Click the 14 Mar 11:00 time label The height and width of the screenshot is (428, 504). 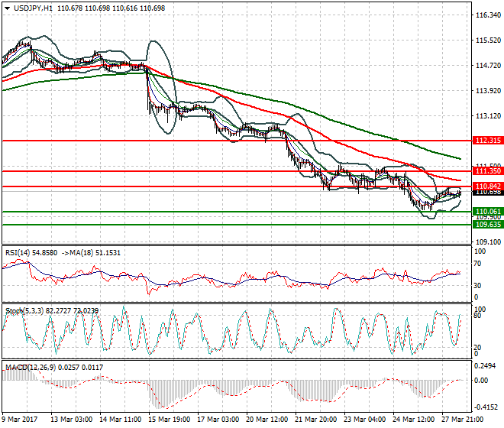pyautogui.click(x=120, y=420)
